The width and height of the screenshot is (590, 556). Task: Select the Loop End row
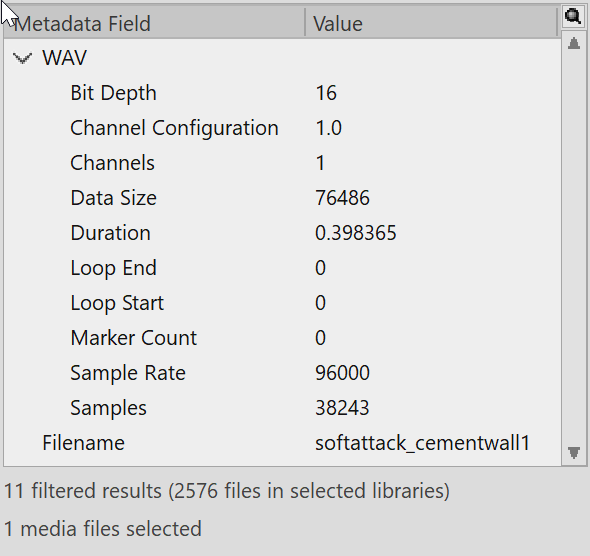click(x=282, y=268)
